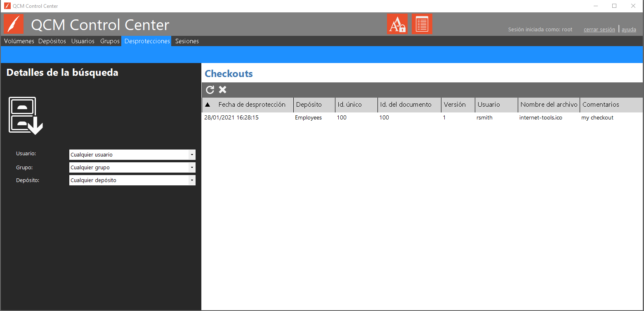Open the Depósito filter dropdown
Screen dimensions: 644x311
coord(191,180)
